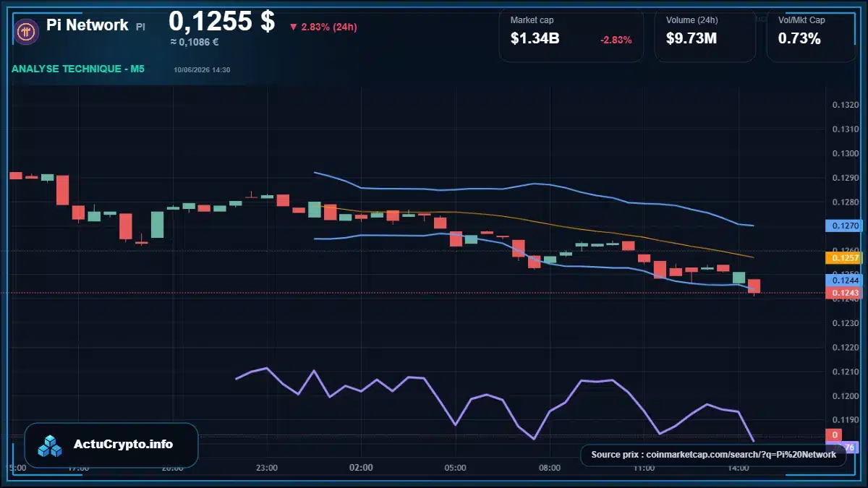Click the 0.1230 price axis label
The image size is (868, 488).
coord(845,323)
